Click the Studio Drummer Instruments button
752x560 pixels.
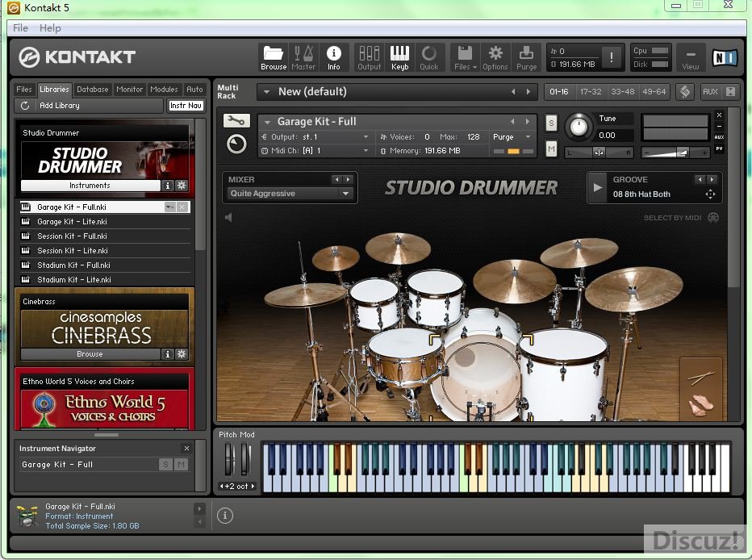pyautogui.click(x=90, y=186)
